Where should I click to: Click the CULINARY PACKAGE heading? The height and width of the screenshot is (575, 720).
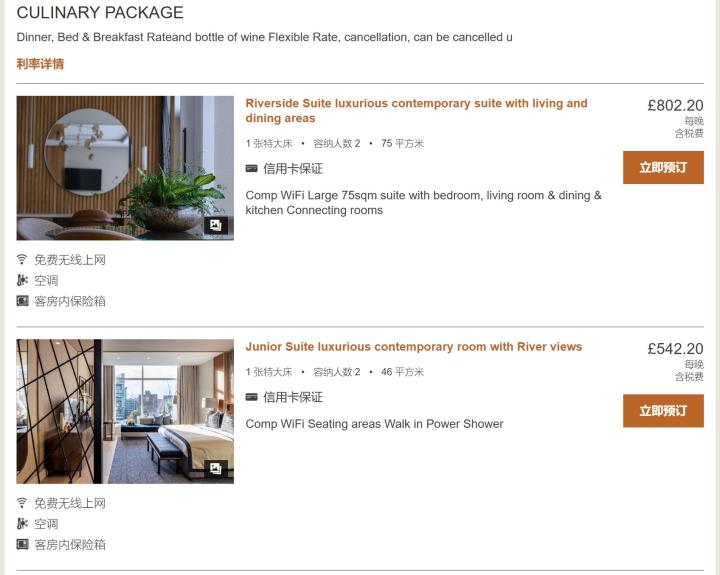[100, 12]
